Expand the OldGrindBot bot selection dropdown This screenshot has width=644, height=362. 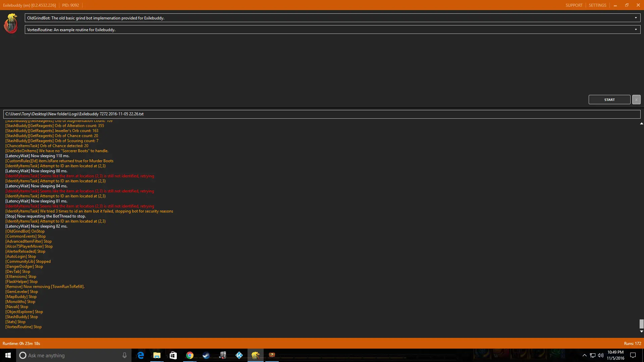[636, 18]
